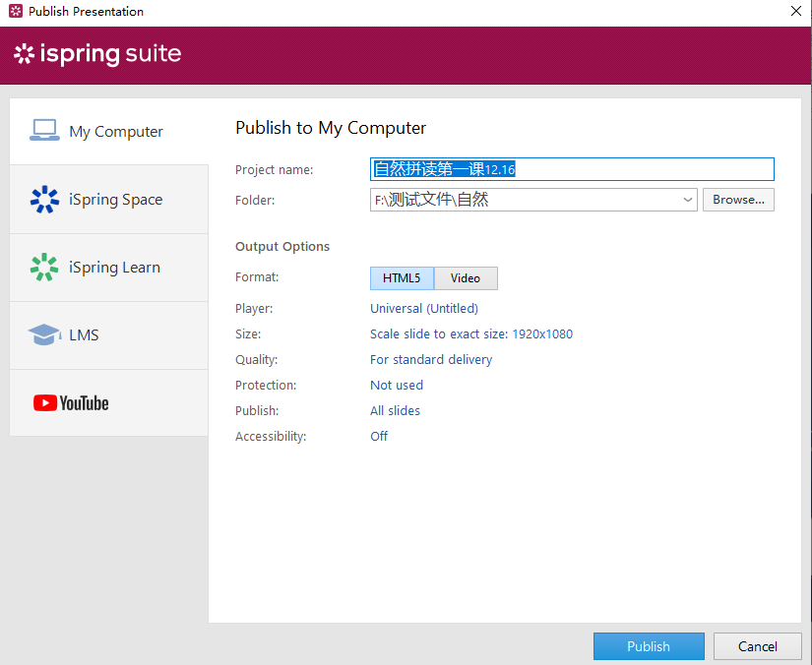The width and height of the screenshot is (812, 665).
Task: Click the Publish Presentation title bar icon
Action: [x=15, y=12]
